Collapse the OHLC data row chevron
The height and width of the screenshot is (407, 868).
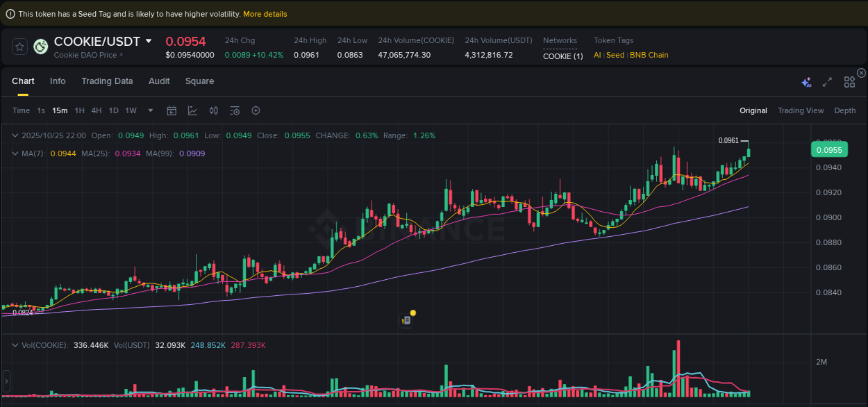(15, 135)
